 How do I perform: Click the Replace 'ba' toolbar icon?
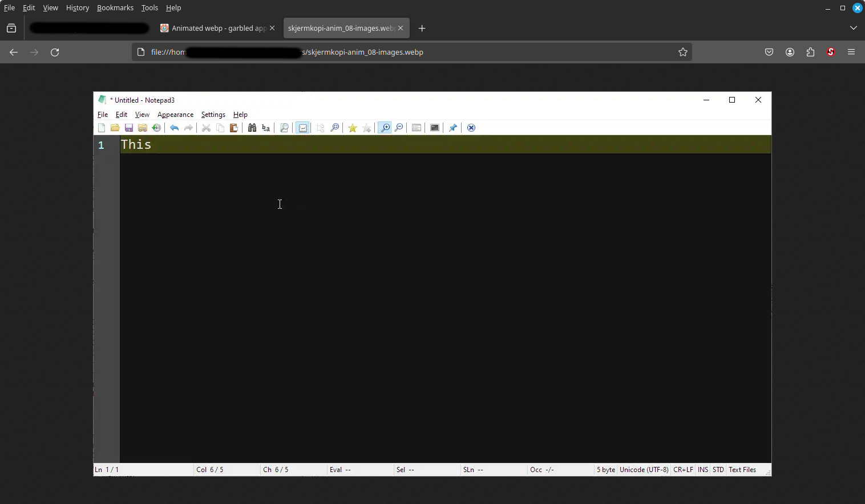[266, 128]
